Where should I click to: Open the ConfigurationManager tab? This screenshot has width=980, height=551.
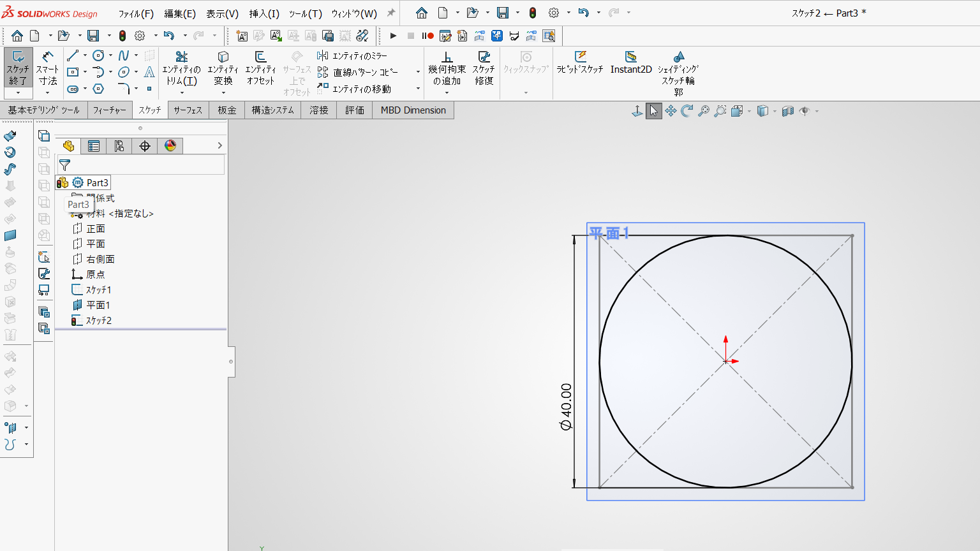pyautogui.click(x=119, y=146)
